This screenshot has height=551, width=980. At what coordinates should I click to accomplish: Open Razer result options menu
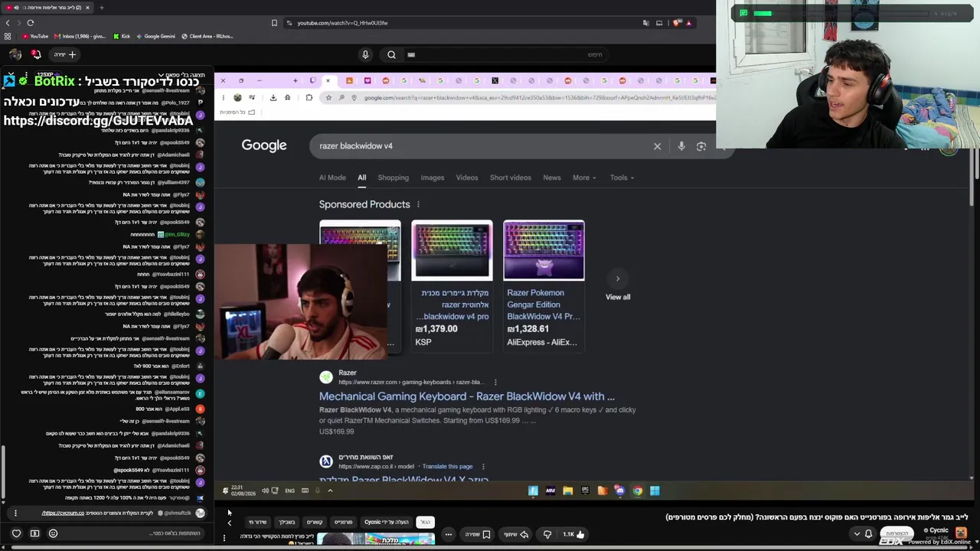coord(495,382)
